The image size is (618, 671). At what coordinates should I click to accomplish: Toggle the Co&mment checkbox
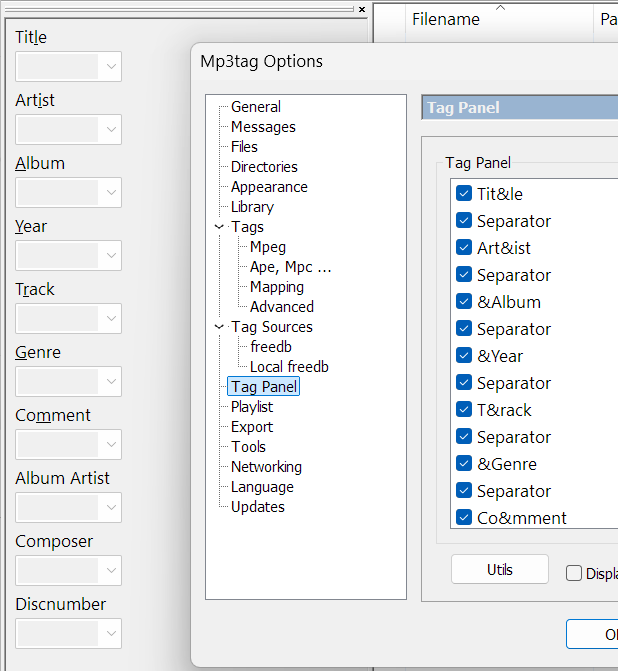(464, 517)
